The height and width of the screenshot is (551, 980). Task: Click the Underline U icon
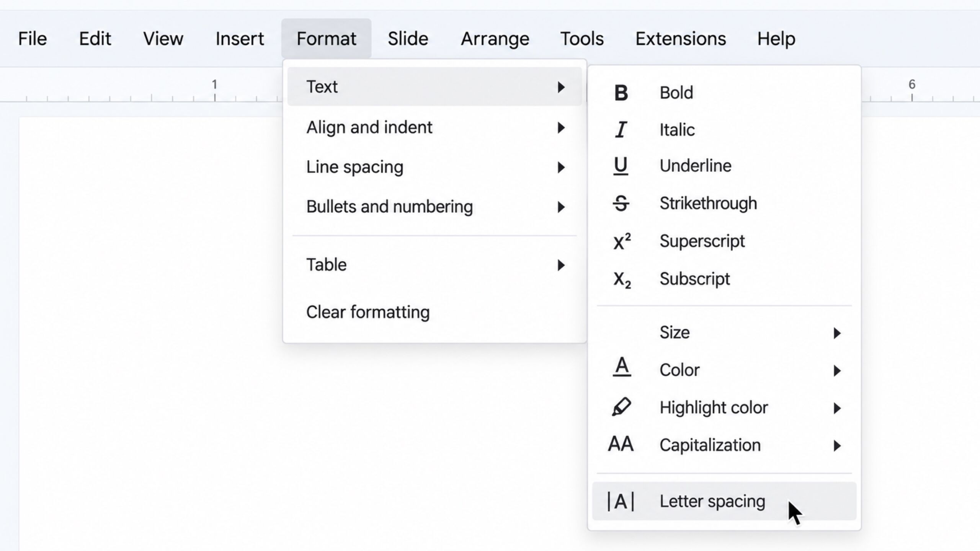tap(621, 166)
